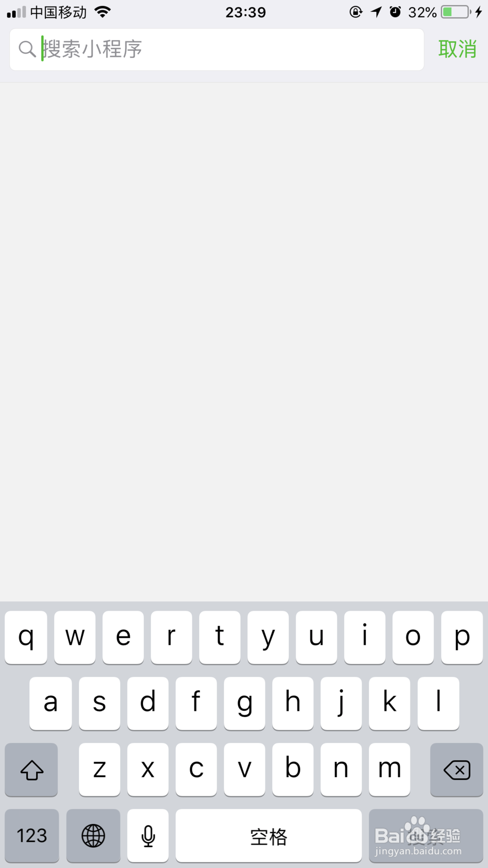Tap the orientation lock status icon
The width and height of the screenshot is (488, 868).
click(x=356, y=12)
